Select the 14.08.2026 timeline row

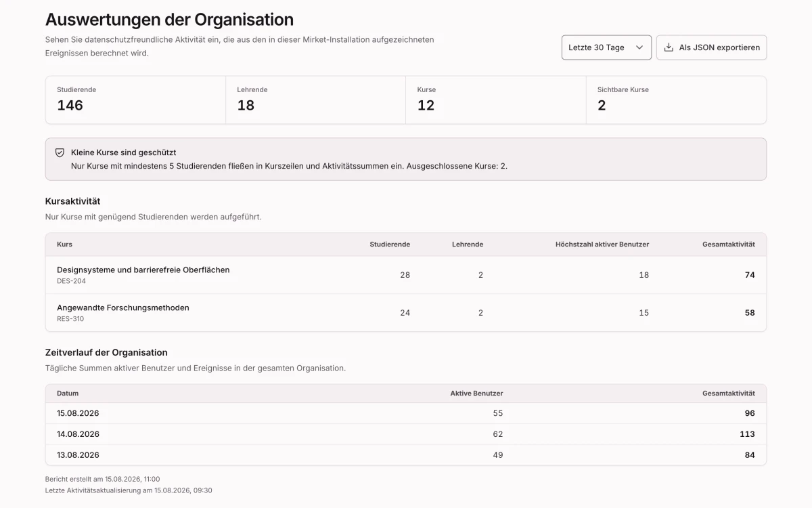tap(406, 434)
